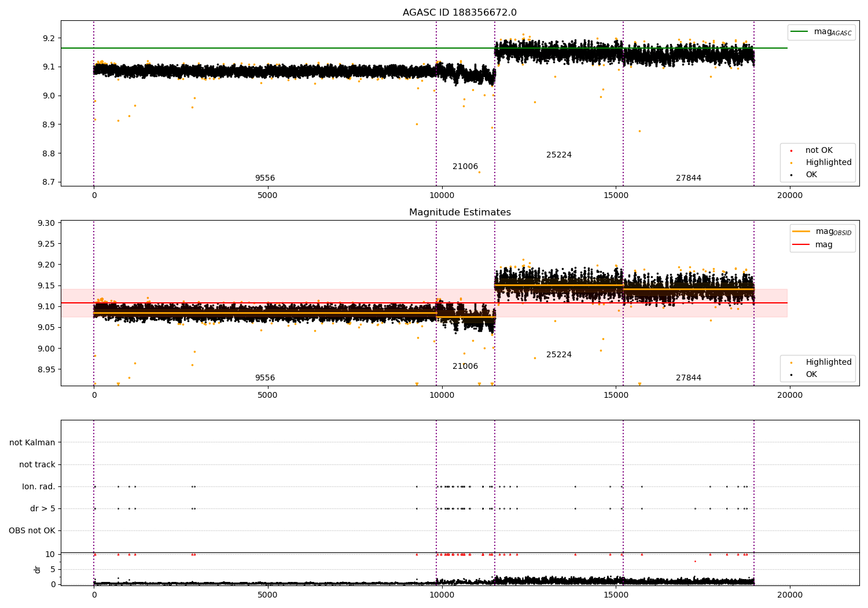
Task: Click the 5000 x-axis tick of the bottom panel
Action: coord(267,595)
